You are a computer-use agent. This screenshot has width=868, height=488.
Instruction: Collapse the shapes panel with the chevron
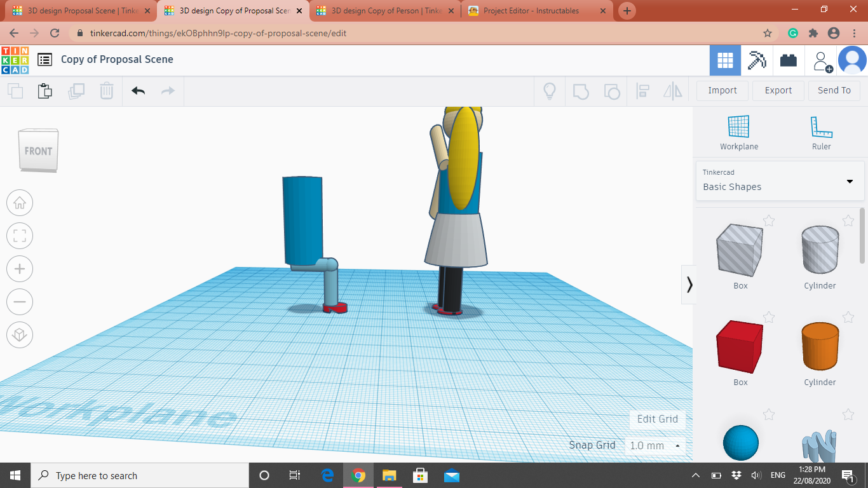[x=689, y=285]
